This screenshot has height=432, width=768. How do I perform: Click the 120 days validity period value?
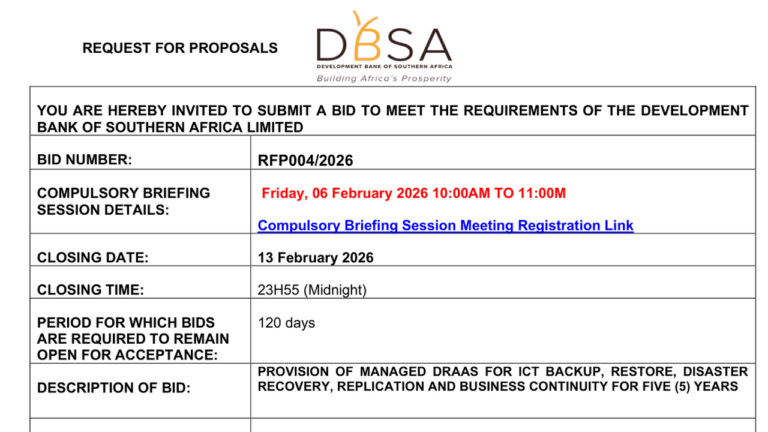286,323
